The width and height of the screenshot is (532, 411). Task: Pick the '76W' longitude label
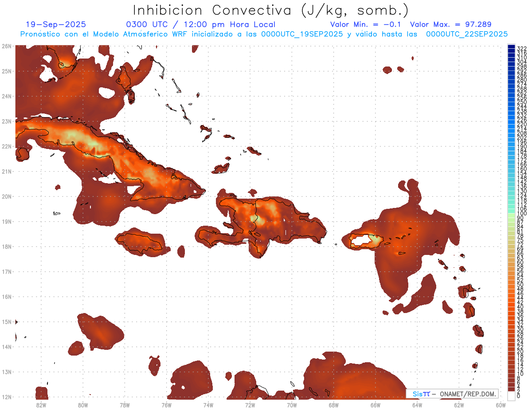166,404
